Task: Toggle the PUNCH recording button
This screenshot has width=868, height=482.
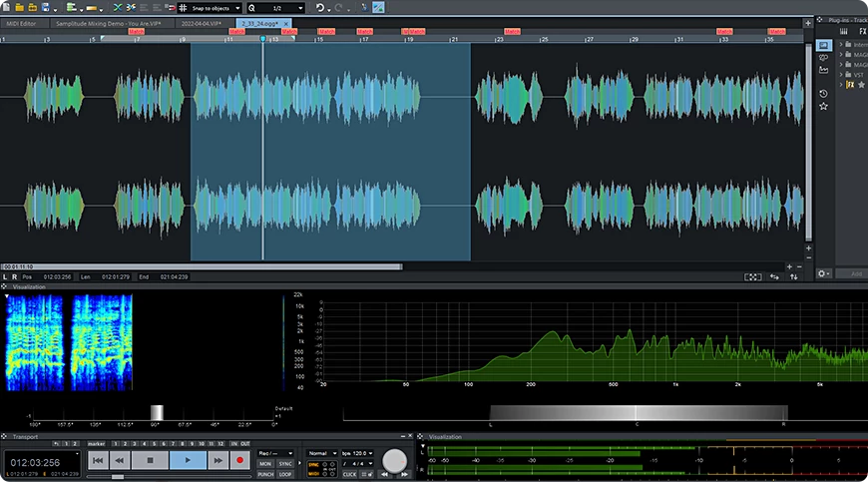Action: tap(265, 474)
